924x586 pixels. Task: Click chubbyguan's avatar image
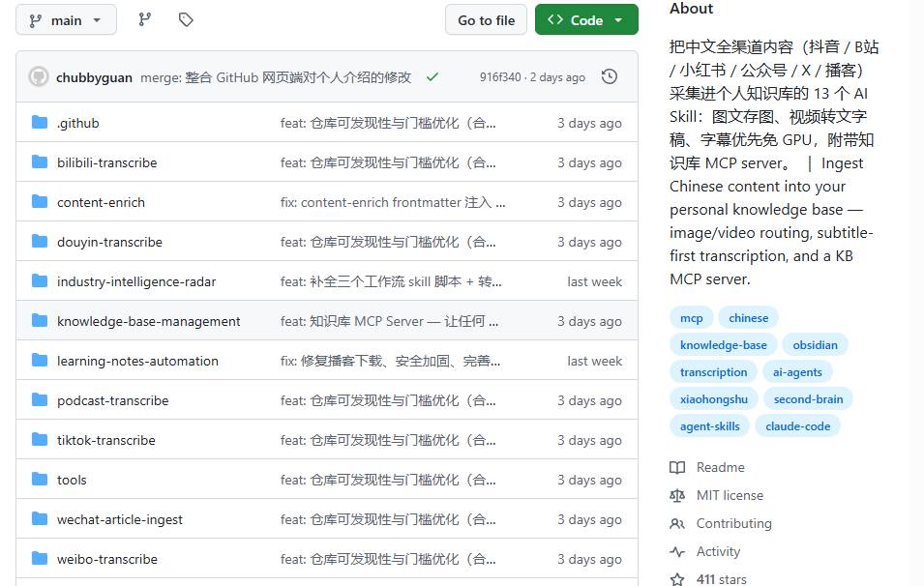39,76
